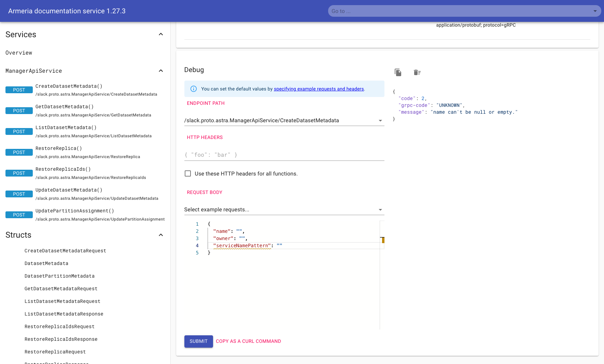604x364 pixels.
Task: Click the "message" line in response
Action: coord(458,112)
